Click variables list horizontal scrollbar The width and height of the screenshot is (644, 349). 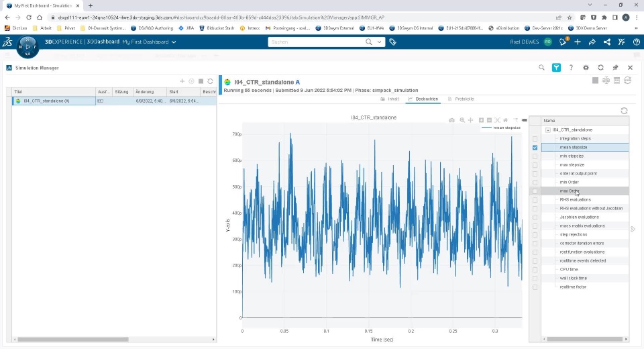585,339
